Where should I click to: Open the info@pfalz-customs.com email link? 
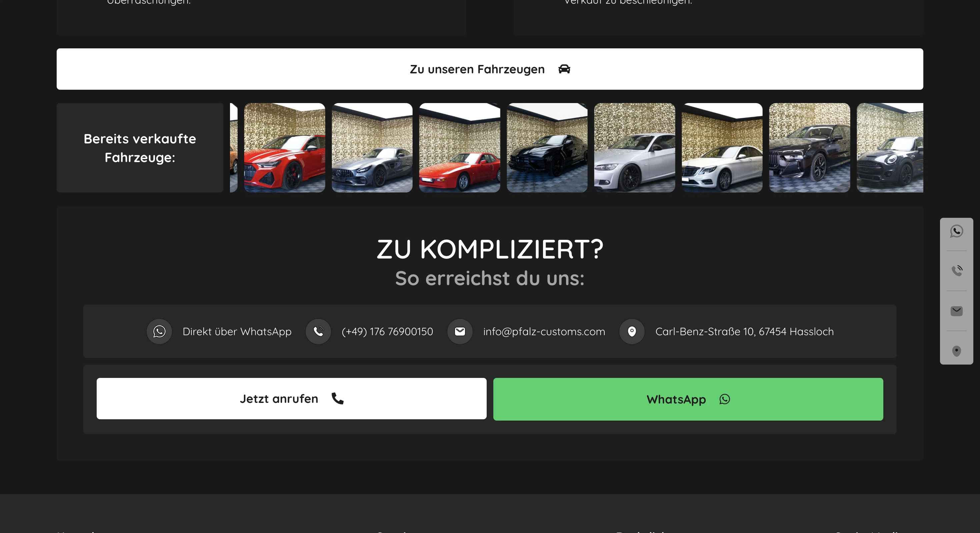tap(544, 332)
